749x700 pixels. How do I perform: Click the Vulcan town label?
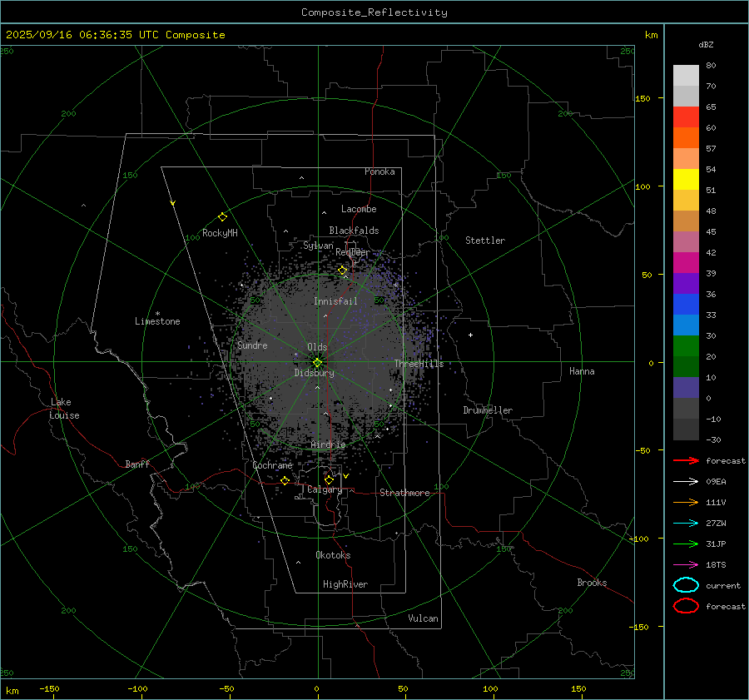click(x=423, y=618)
